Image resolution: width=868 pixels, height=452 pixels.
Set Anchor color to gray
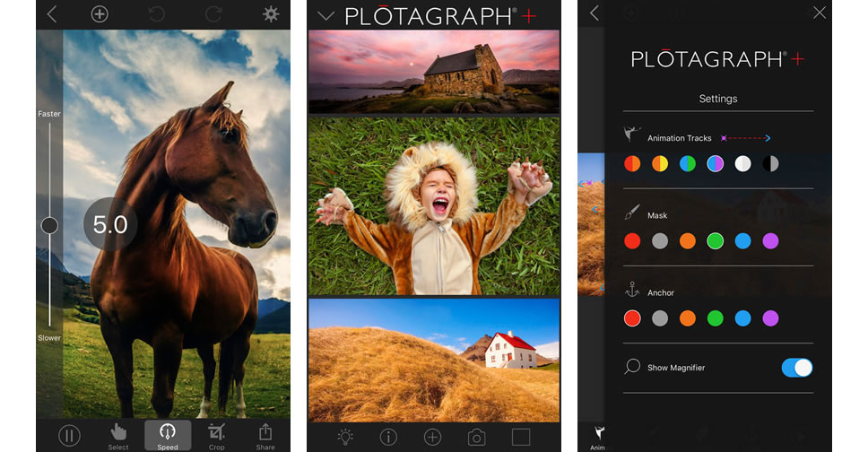click(660, 318)
